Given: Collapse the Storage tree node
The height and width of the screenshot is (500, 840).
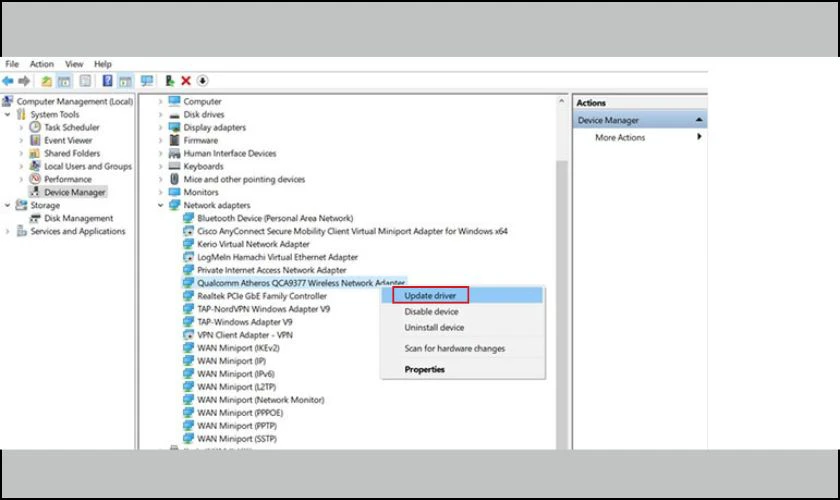Looking at the screenshot, I should click(x=8, y=205).
